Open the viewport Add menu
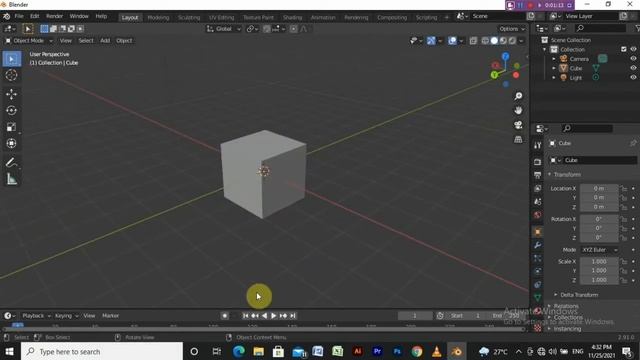The width and height of the screenshot is (640, 360). pyautogui.click(x=105, y=41)
